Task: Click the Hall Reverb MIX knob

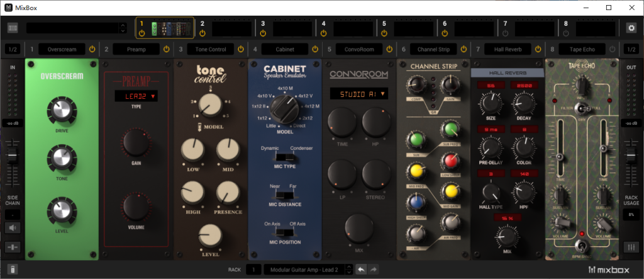Action: (x=507, y=237)
